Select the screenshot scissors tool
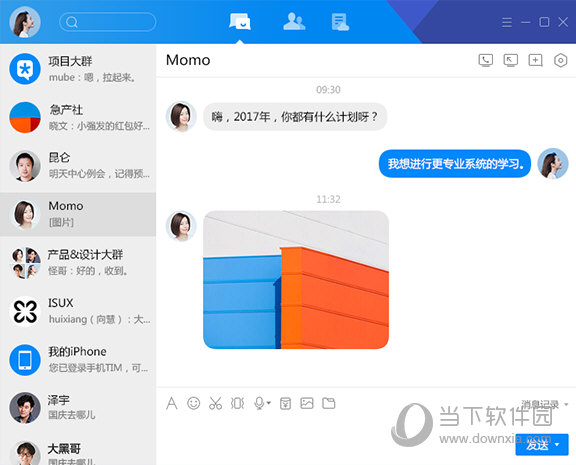The image size is (576, 465). coord(215,403)
